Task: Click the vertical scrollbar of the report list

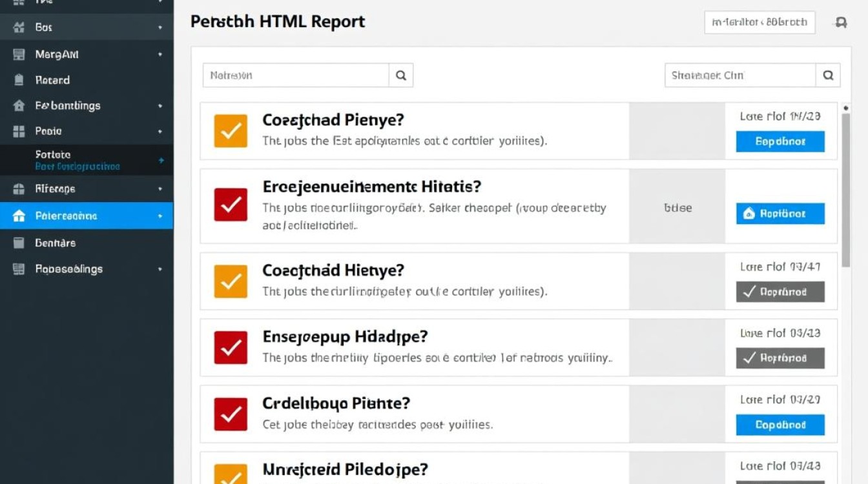Action: pos(846,187)
